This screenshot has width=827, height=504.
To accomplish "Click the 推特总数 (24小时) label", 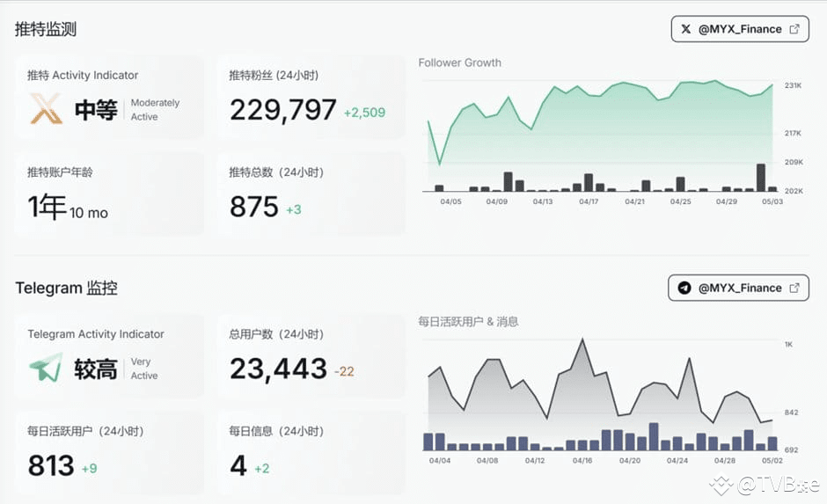I will pos(276,172).
